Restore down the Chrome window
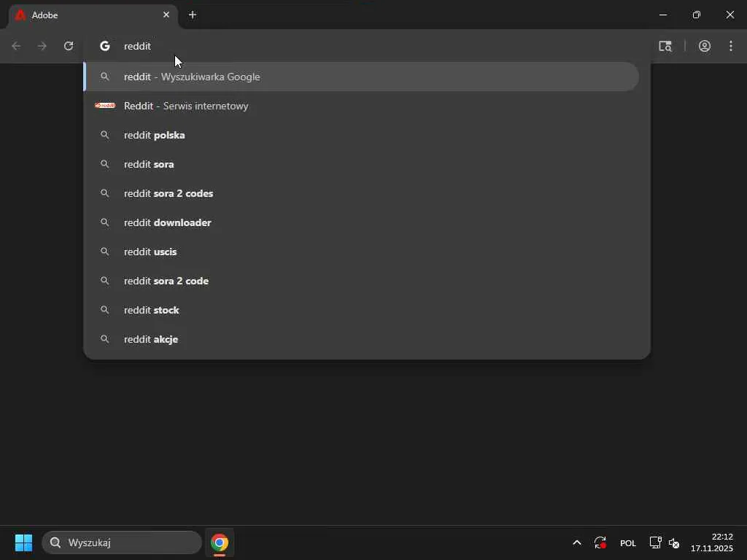Image resolution: width=747 pixels, height=560 pixels. pyautogui.click(x=697, y=15)
